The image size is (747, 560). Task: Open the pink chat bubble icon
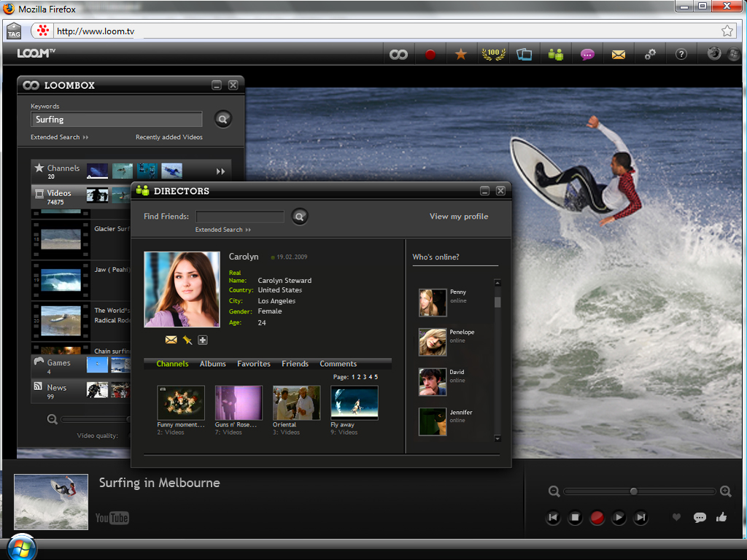tap(587, 55)
